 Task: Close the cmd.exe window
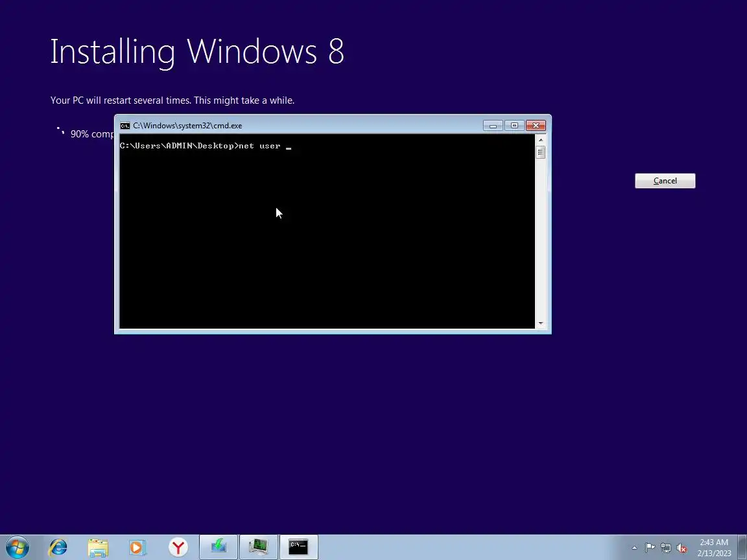click(x=536, y=126)
